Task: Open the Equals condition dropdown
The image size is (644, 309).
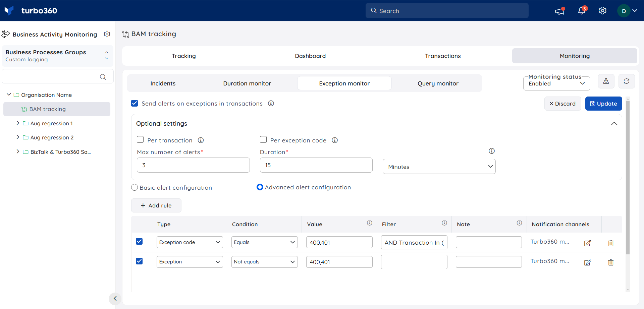Action: [264, 242]
